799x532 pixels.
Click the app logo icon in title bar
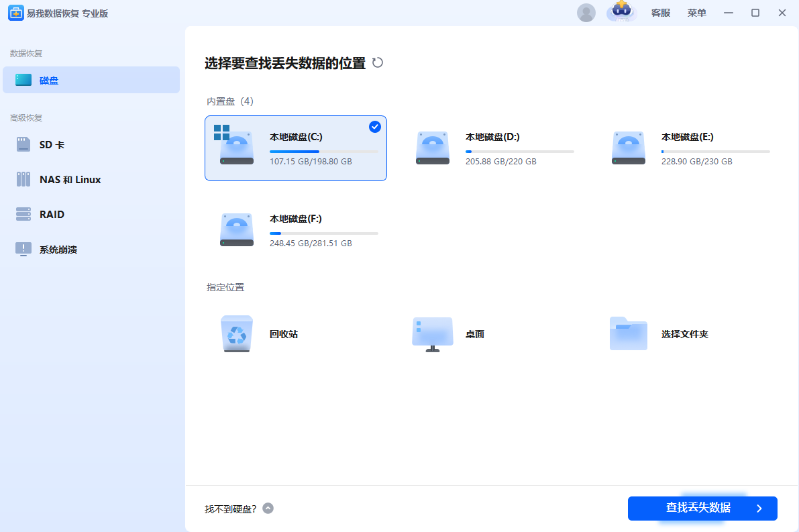coord(16,13)
